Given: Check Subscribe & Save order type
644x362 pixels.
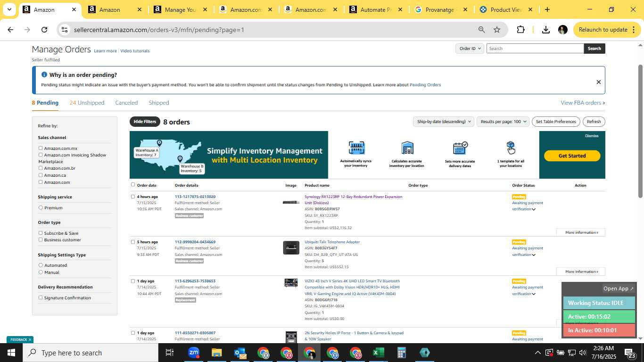Looking at the screenshot, I should pyautogui.click(x=41, y=233).
